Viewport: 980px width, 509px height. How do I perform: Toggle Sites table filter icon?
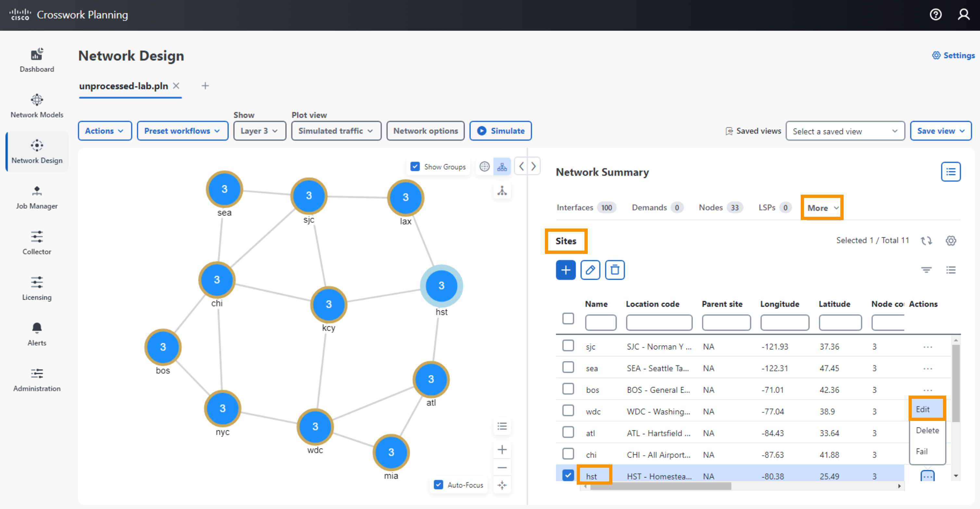tap(926, 270)
